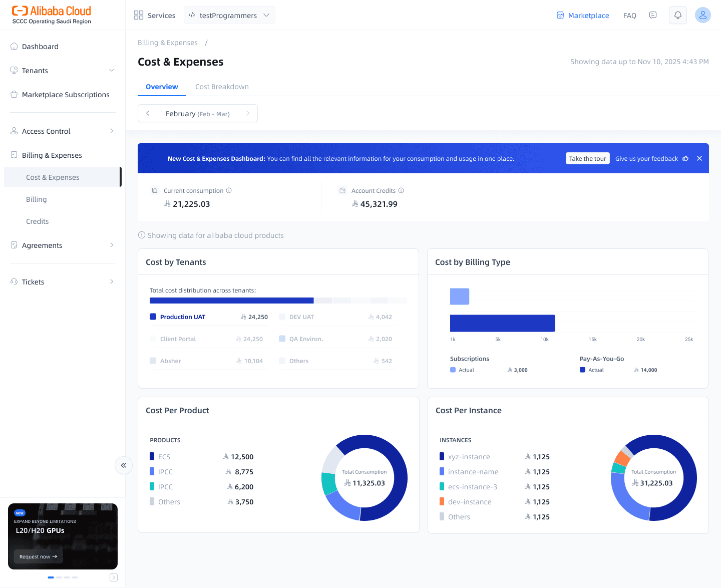Click the Marketplace Subscriptions bag icon
The image size is (721, 588).
14,94
